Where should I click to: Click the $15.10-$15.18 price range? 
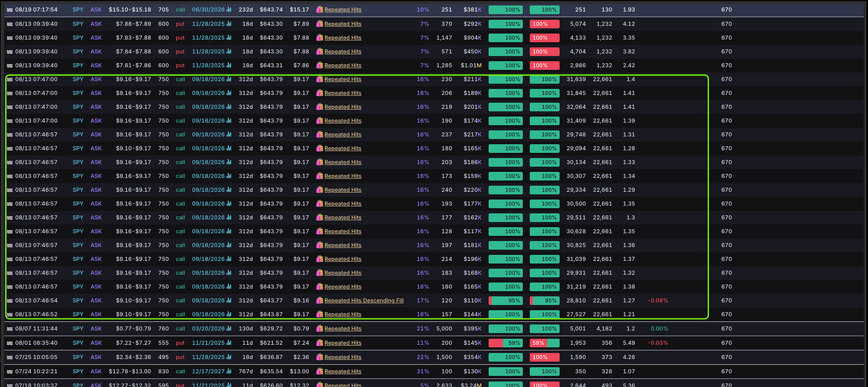[x=129, y=10]
